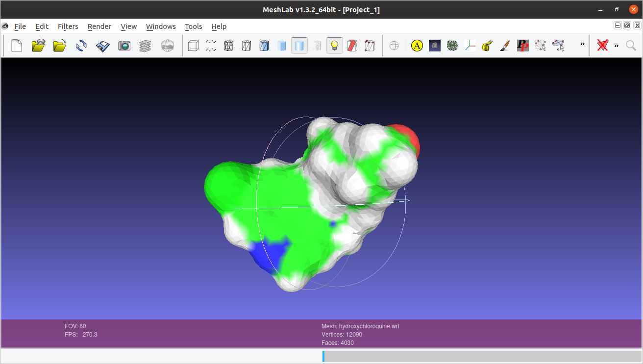
Task: Open the Align tool (yellow A)
Action: pyautogui.click(x=417, y=46)
